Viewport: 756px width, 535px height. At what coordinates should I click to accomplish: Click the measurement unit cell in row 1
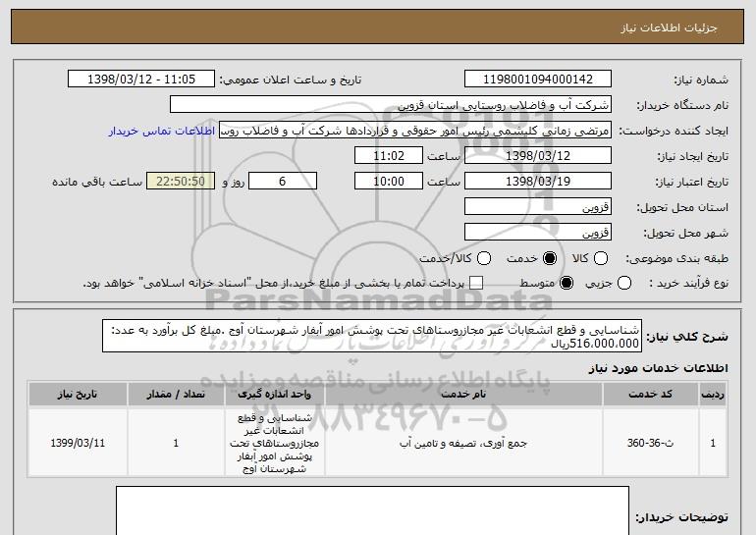(274, 443)
